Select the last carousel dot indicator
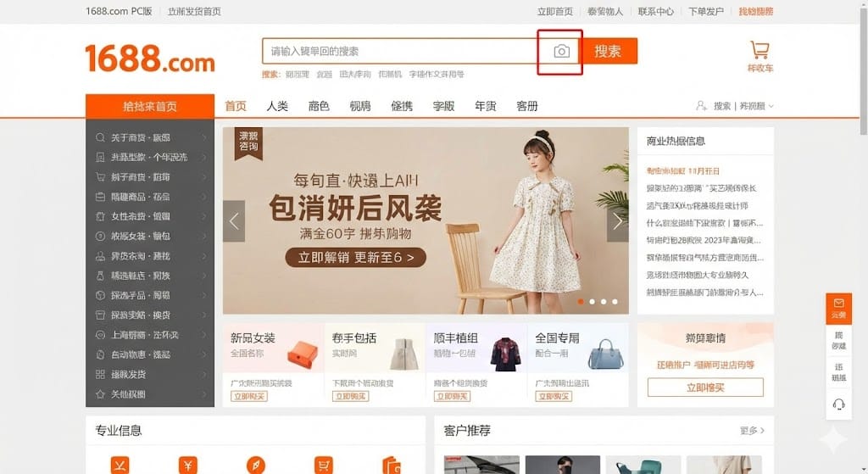Screen dimensions: 868x474 [615, 302]
